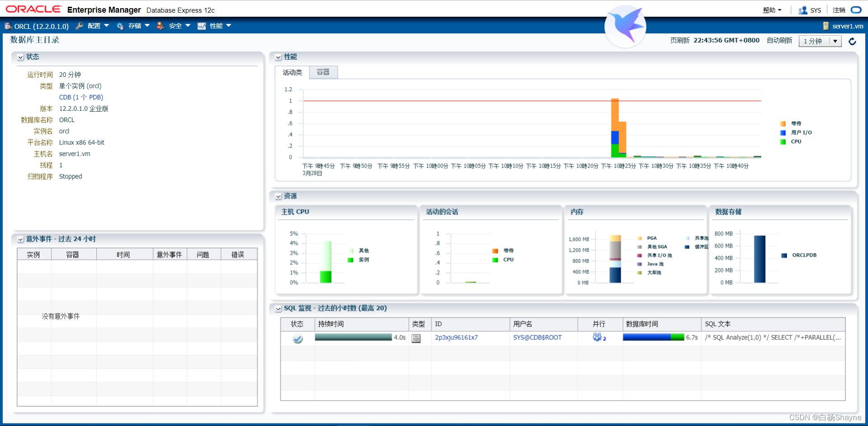Click the 归档程序 Stopped value

pos(71,176)
